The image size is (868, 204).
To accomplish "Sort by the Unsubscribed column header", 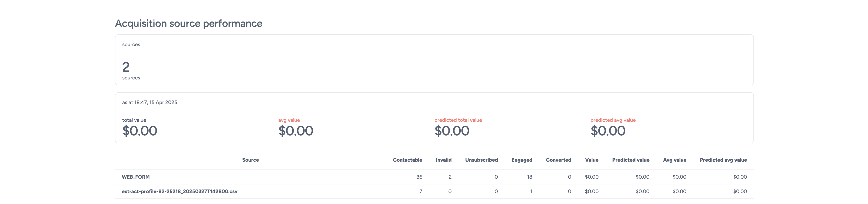I will pyautogui.click(x=481, y=160).
